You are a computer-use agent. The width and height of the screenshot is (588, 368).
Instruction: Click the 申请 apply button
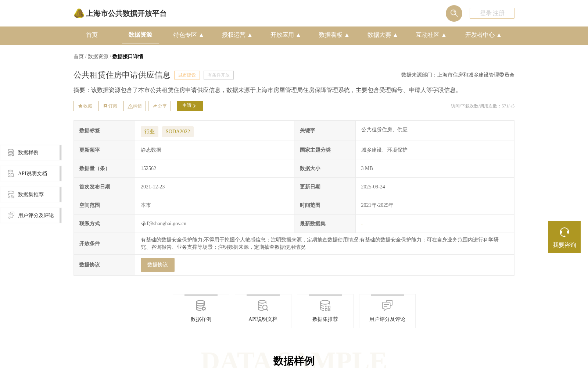pos(190,106)
